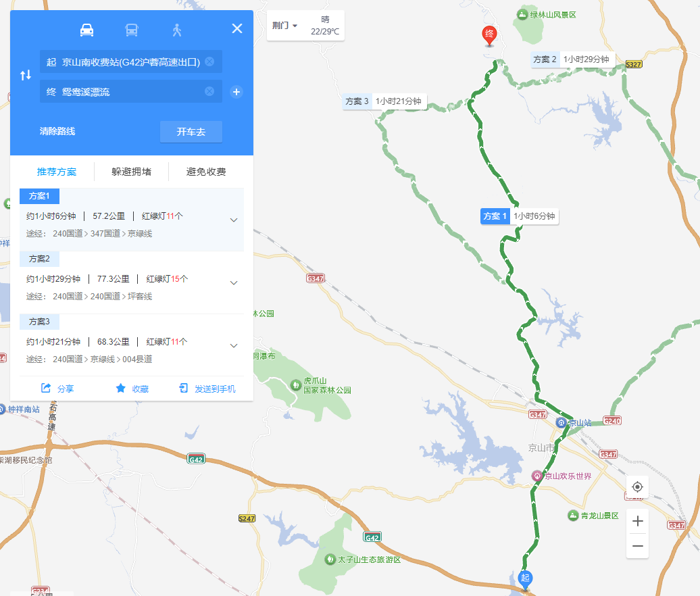This screenshot has width=700, height=596.
Task: Send route using 发送到手机
Action: [x=207, y=389]
